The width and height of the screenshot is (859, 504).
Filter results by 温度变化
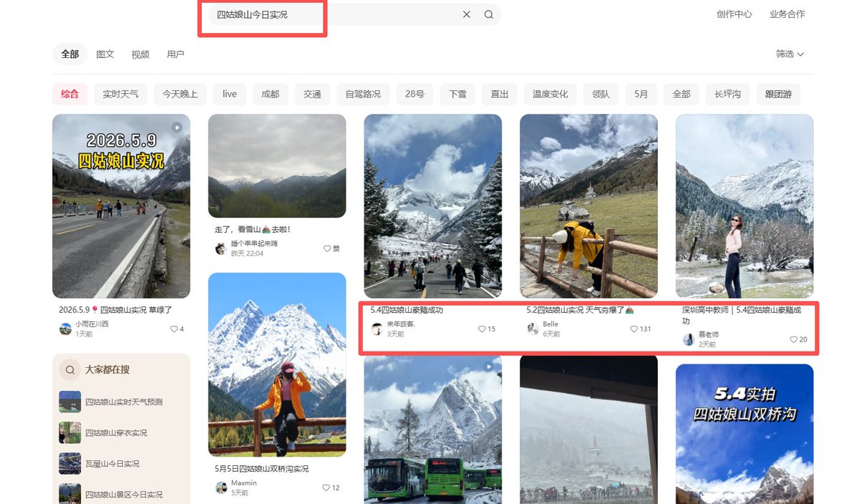pos(550,94)
